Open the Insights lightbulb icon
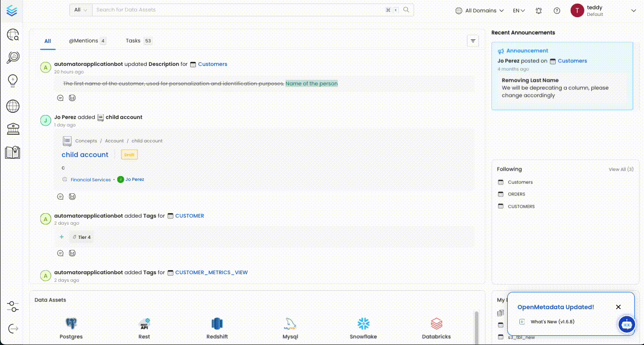Image resolution: width=644 pixels, height=345 pixels. (x=13, y=80)
